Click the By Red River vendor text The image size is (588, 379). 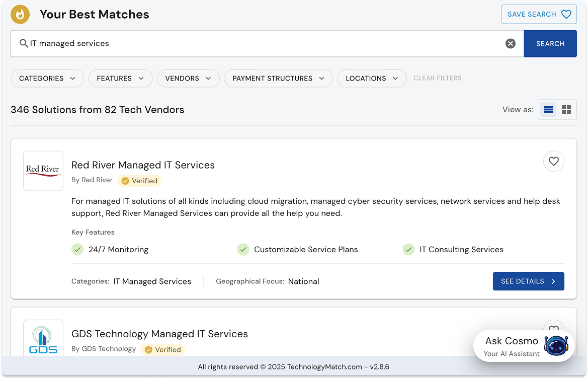(92, 180)
